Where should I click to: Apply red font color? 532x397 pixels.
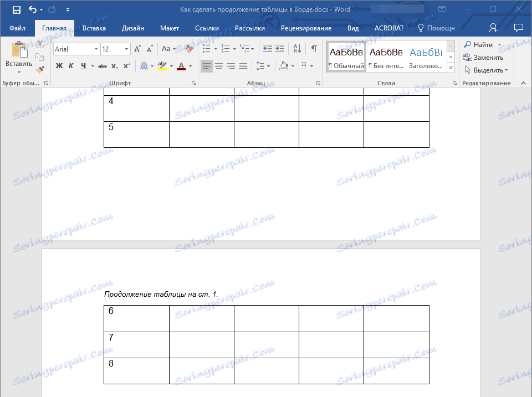click(x=181, y=66)
